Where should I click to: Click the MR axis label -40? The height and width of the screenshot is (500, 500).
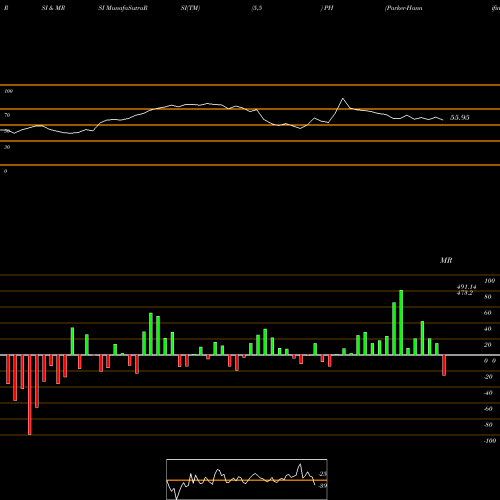(x=488, y=393)
